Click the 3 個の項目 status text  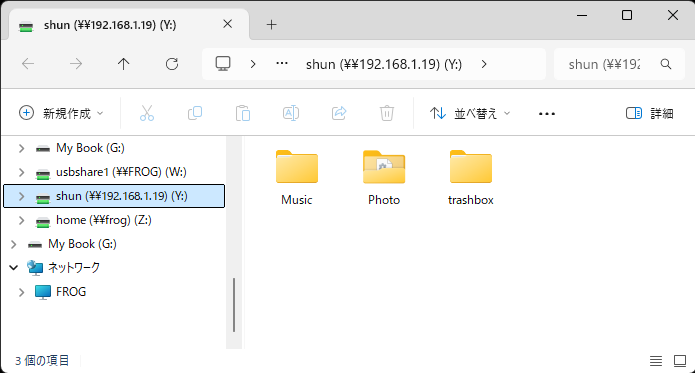(42, 361)
